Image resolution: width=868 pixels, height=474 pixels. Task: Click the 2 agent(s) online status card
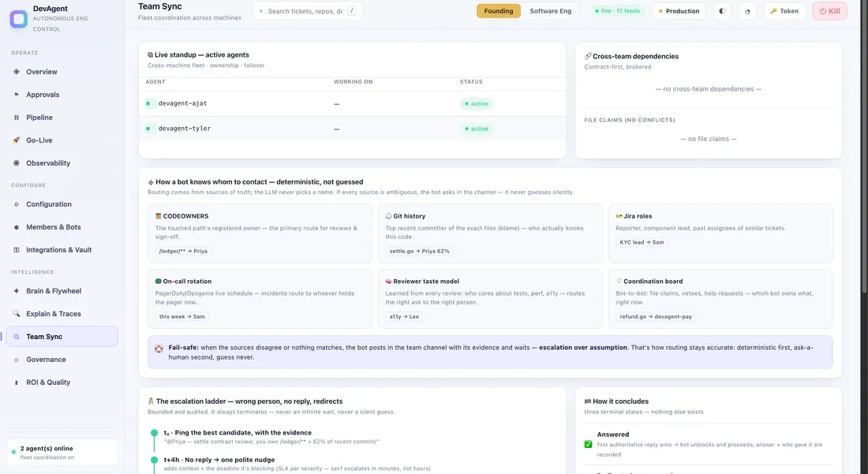click(x=62, y=453)
